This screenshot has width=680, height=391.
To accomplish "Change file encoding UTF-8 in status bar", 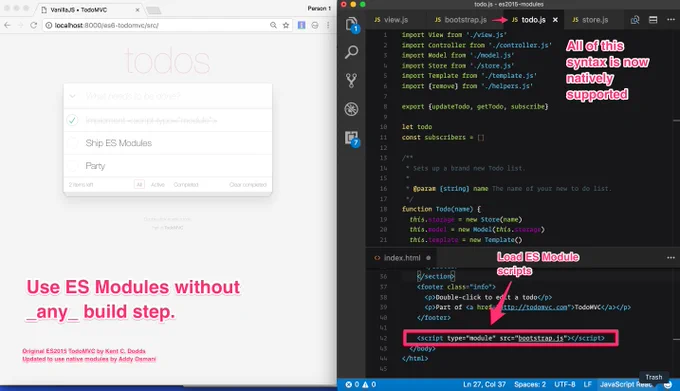I will click(565, 384).
